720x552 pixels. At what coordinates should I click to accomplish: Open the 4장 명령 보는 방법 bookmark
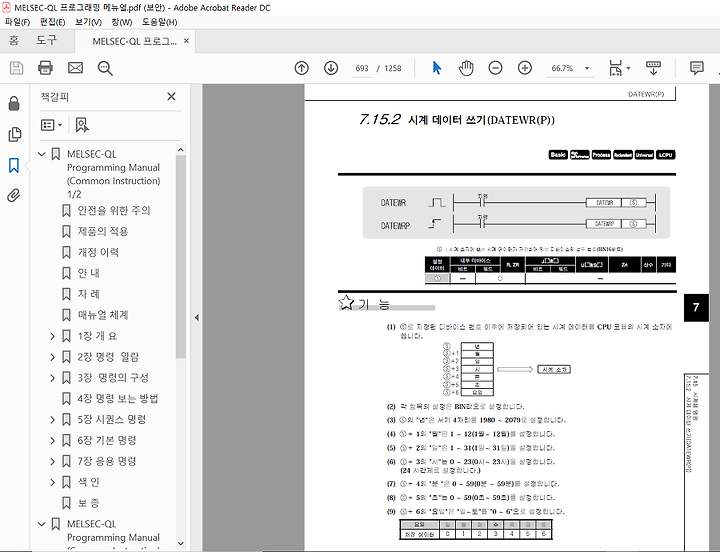tap(118, 399)
